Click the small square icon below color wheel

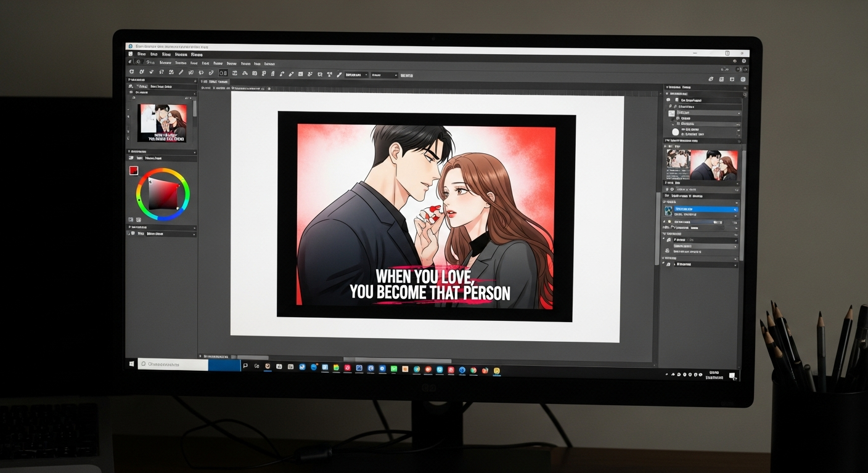[x=131, y=219]
